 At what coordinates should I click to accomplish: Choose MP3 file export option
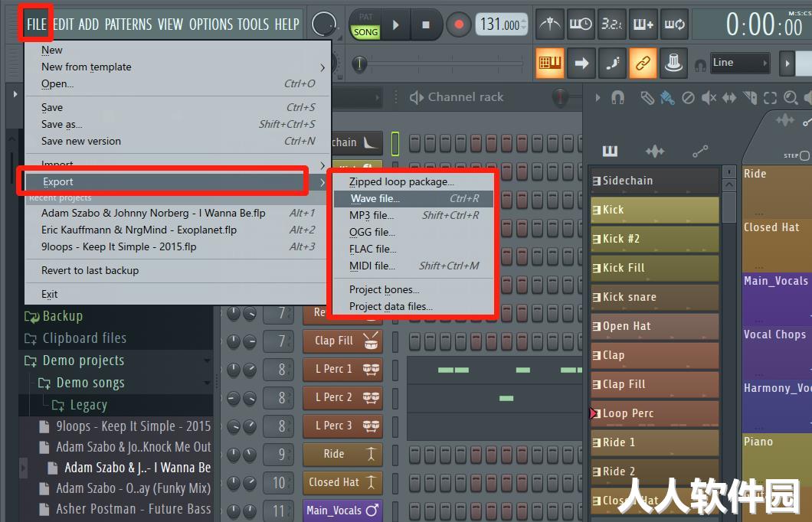pyautogui.click(x=413, y=215)
